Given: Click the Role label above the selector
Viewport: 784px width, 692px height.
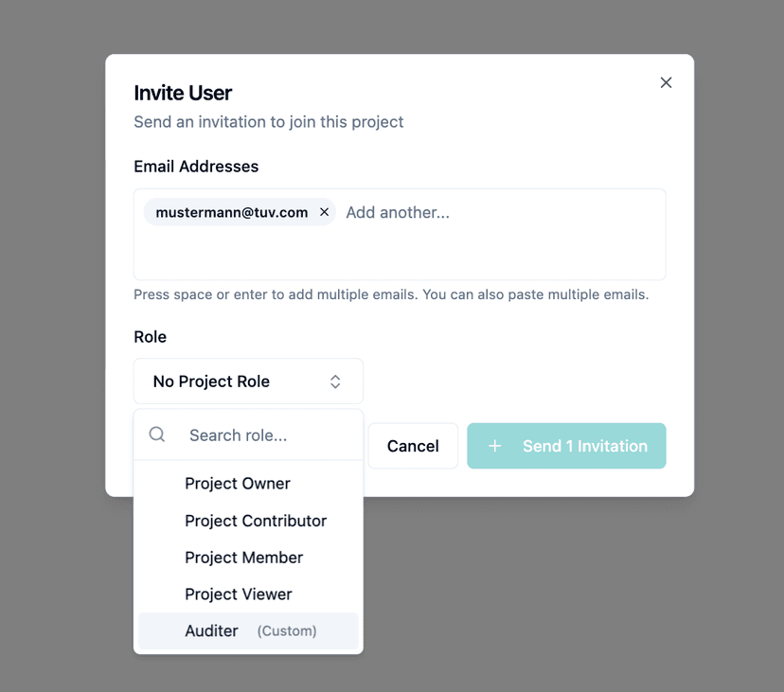Looking at the screenshot, I should tap(151, 337).
